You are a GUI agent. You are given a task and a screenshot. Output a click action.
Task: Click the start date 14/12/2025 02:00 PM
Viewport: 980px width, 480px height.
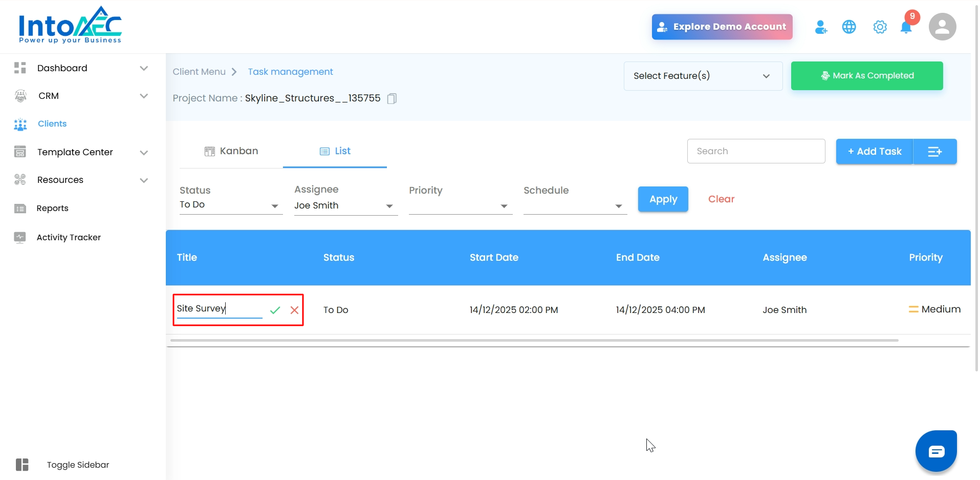pyautogui.click(x=514, y=310)
